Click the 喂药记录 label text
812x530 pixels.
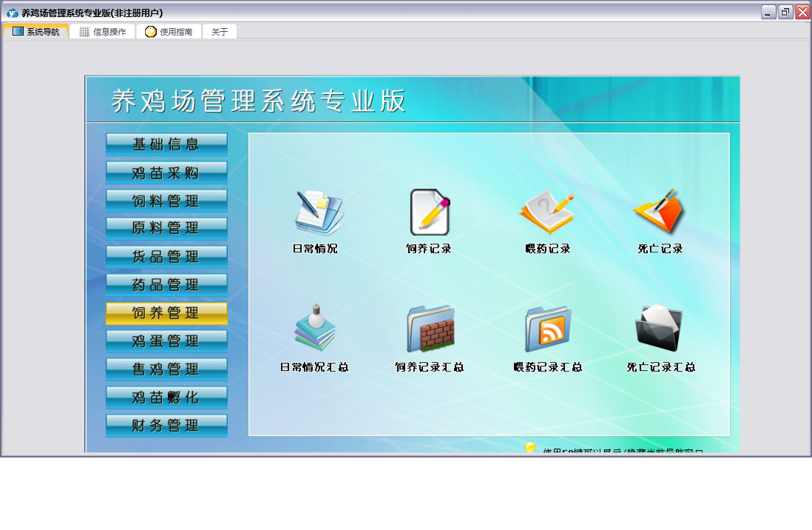pos(548,249)
